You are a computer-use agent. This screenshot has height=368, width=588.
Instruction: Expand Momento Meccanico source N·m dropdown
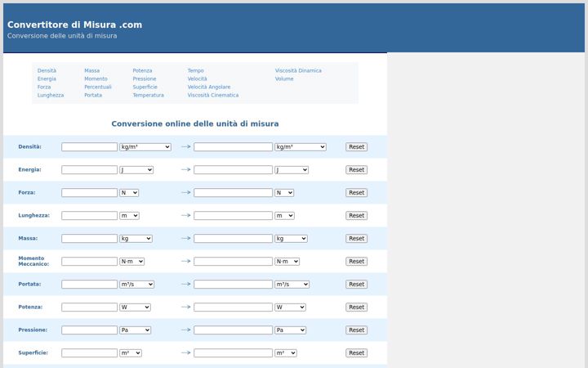tap(132, 262)
